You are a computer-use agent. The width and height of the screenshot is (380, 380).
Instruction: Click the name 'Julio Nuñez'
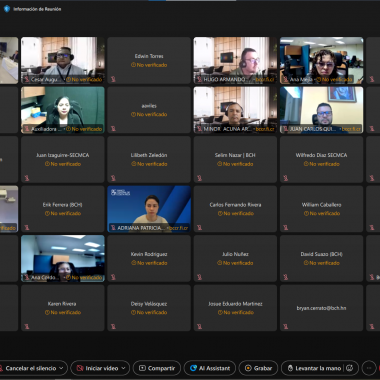[235, 254]
